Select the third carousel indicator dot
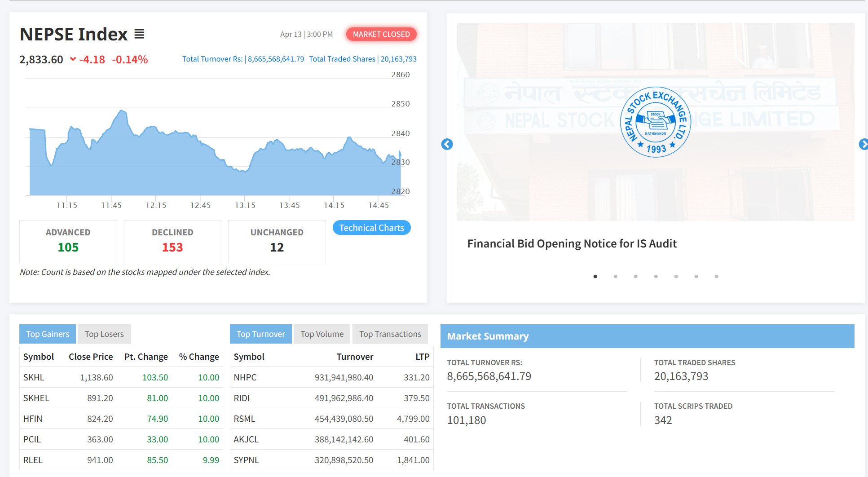Viewport: 868px width, 477px height. 635,277
